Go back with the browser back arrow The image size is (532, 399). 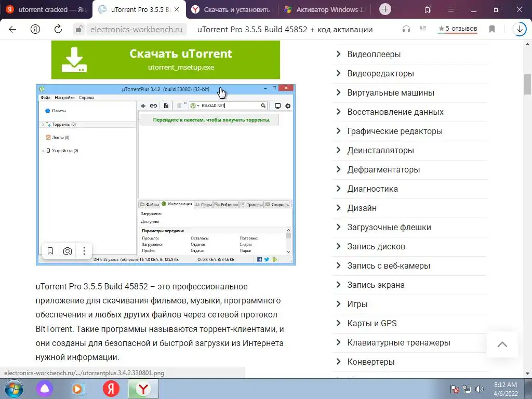[x=12, y=29]
